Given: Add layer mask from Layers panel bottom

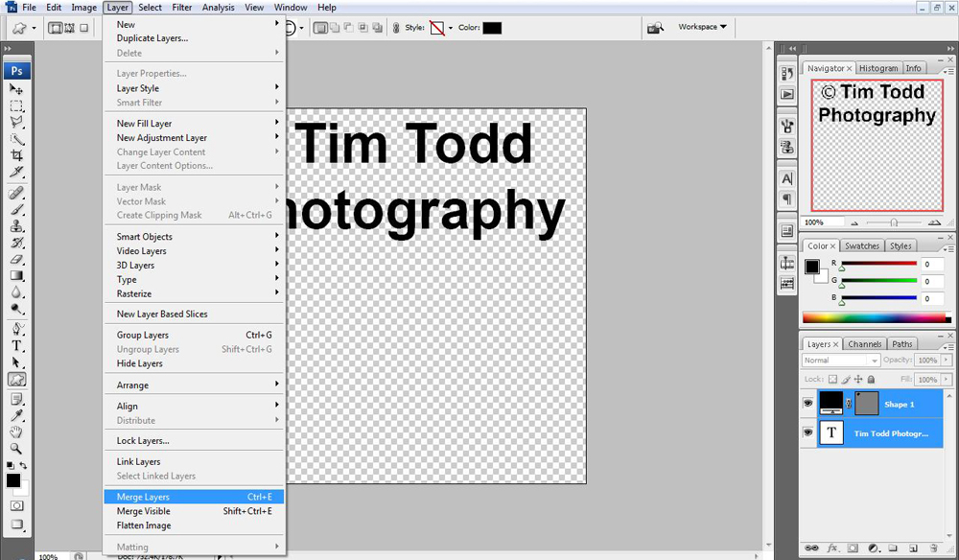Looking at the screenshot, I should [853, 548].
